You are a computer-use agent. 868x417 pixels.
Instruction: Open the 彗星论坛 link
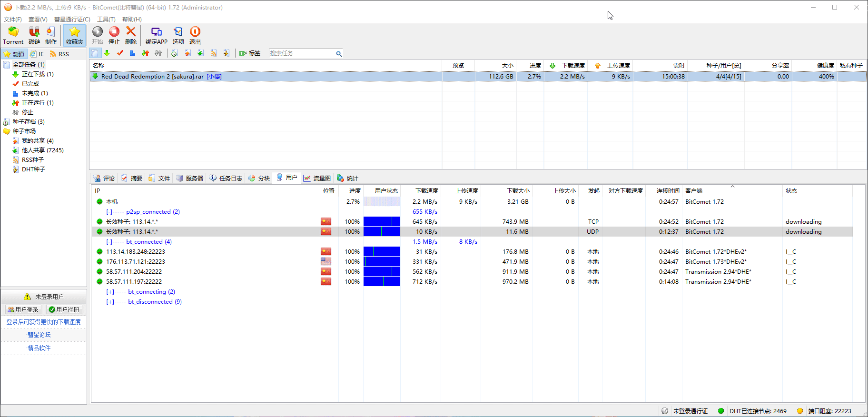39,335
